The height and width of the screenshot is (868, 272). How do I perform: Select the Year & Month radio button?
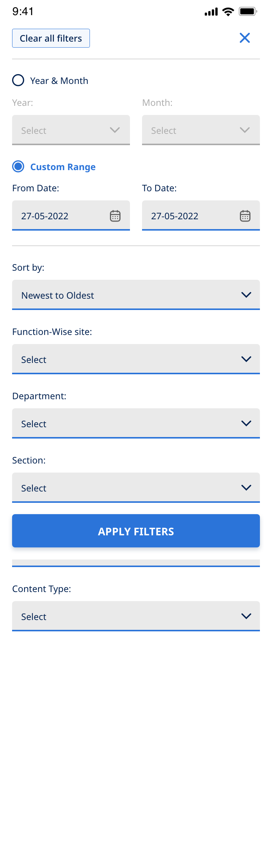[18, 81]
